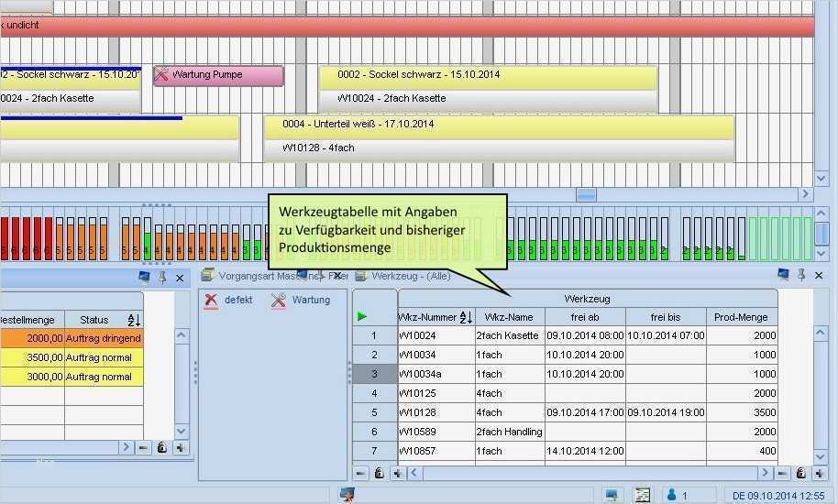This screenshot has height=504, width=838.
Task: Click capacity chart scroll up arrow
Action: 822,214
